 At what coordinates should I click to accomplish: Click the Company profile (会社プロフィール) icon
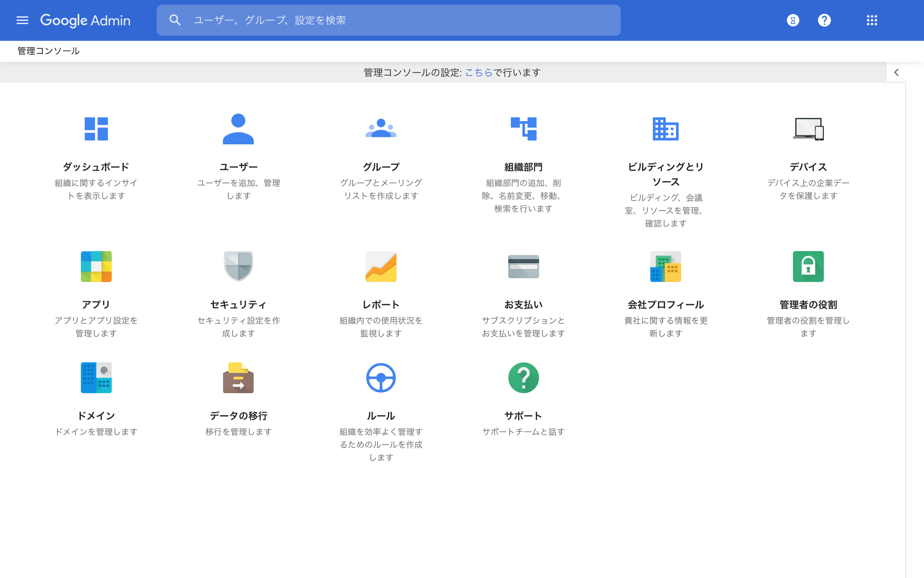point(666,266)
